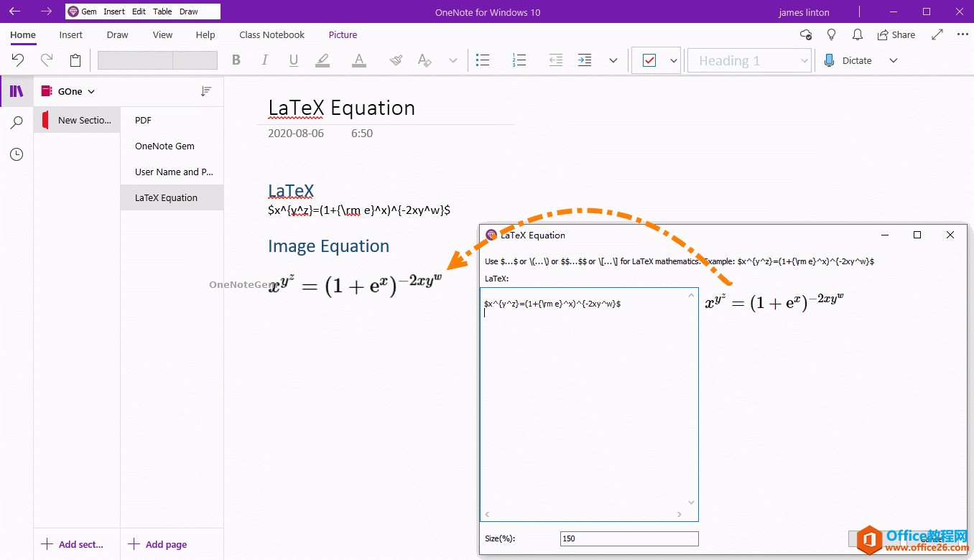Open the Heading 1 styles dropdown
Screen dimensions: 974x560
tap(750, 60)
